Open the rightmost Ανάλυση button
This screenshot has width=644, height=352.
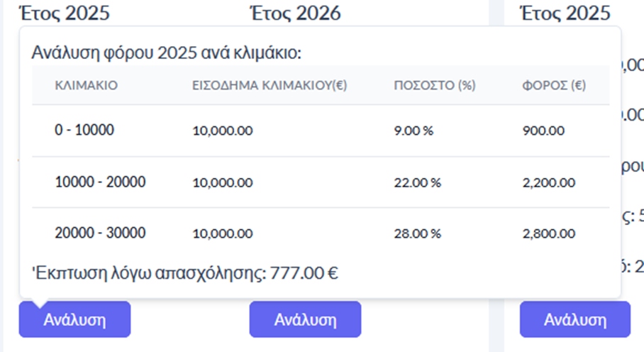click(574, 319)
